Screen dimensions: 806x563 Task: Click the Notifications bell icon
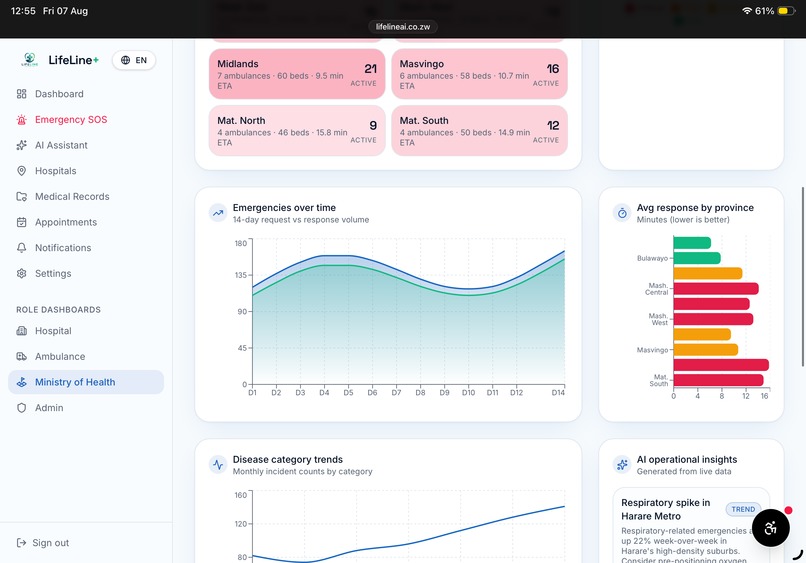pos(22,248)
